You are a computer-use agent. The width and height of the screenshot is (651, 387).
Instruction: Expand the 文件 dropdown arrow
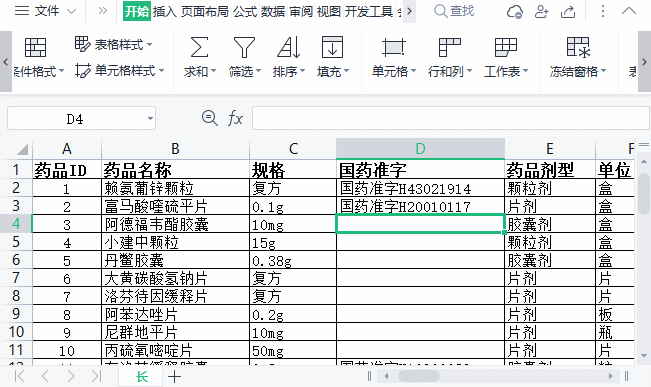(x=71, y=11)
